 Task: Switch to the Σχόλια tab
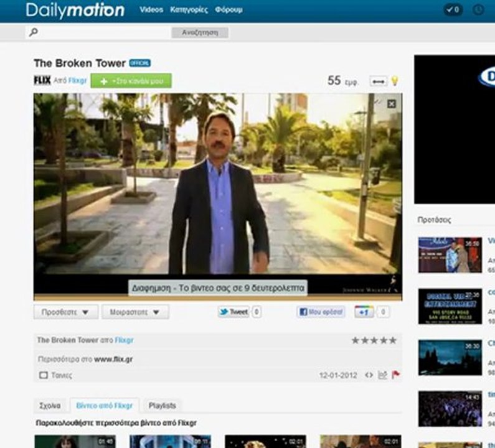point(50,406)
